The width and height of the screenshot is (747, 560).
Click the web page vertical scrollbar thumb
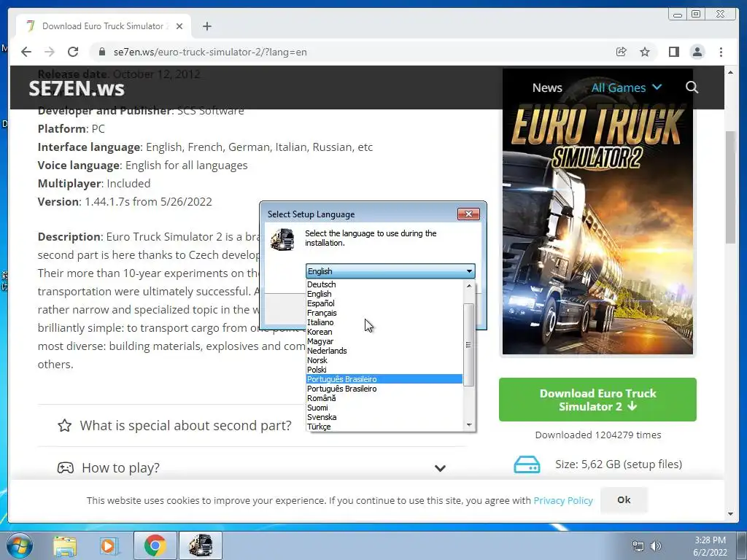tap(730, 187)
